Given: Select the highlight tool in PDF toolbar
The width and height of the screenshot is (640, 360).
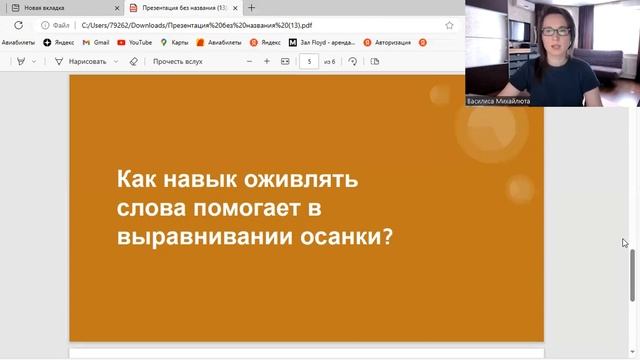Looking at the screenshot, I should click(21, 61).
